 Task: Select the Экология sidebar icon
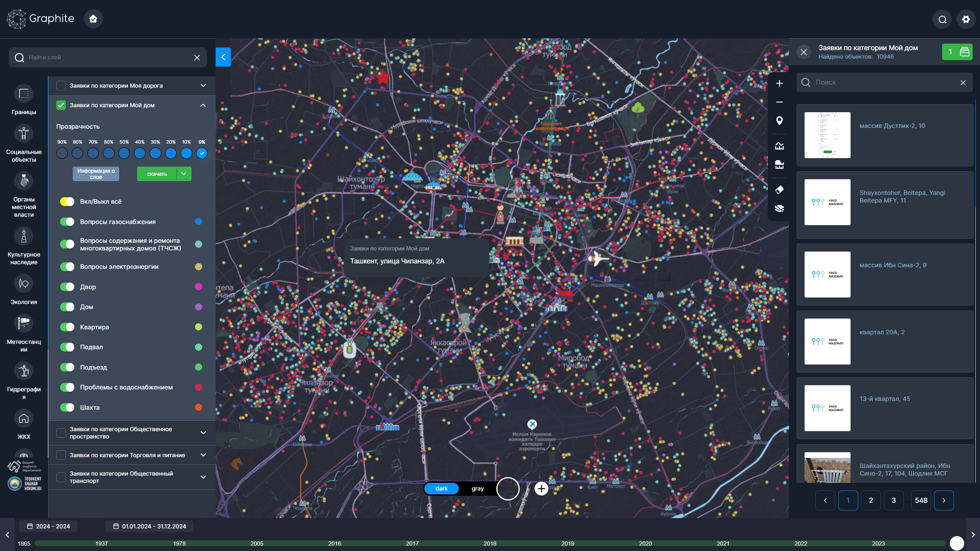[x=24, y=284]
